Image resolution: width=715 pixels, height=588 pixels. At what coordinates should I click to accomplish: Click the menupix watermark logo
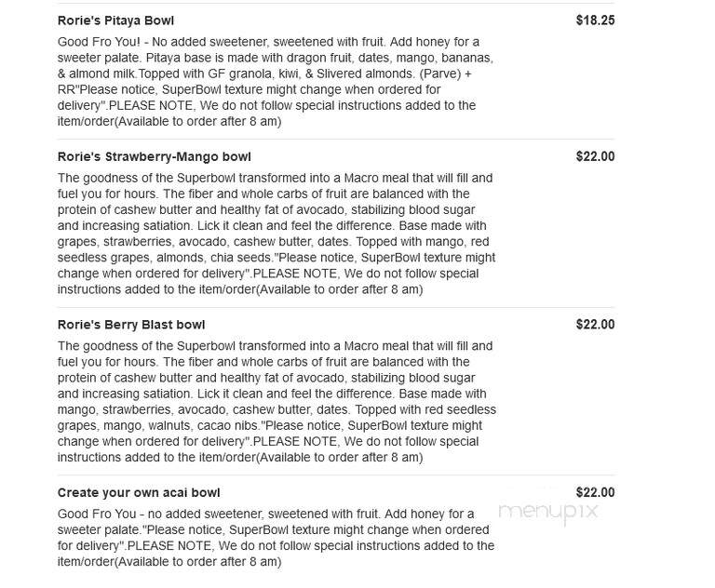(548, 513)
